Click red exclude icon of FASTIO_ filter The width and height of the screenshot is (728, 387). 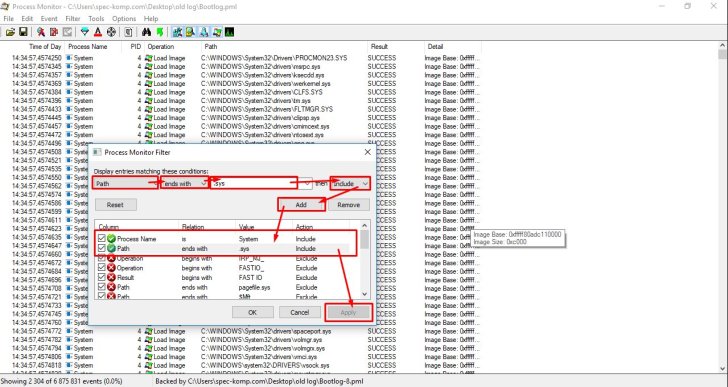tap(111, 268)
